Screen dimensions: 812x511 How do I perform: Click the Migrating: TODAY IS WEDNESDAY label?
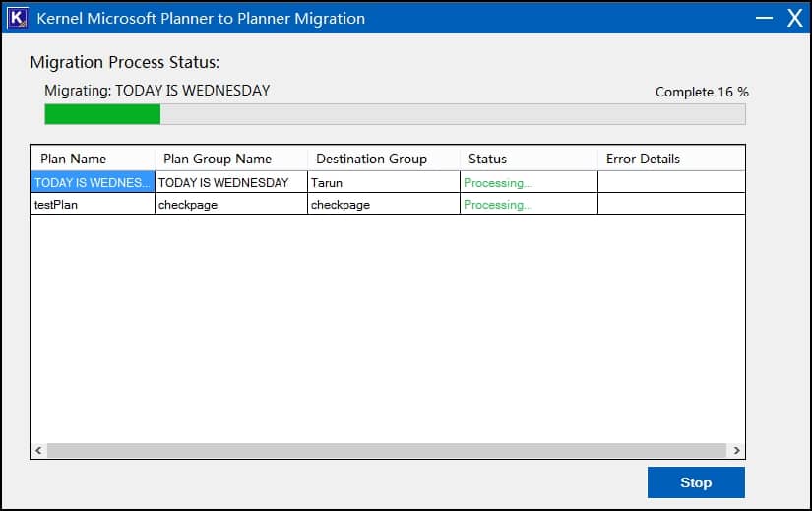pyautogui.click(x=156, y=91)
